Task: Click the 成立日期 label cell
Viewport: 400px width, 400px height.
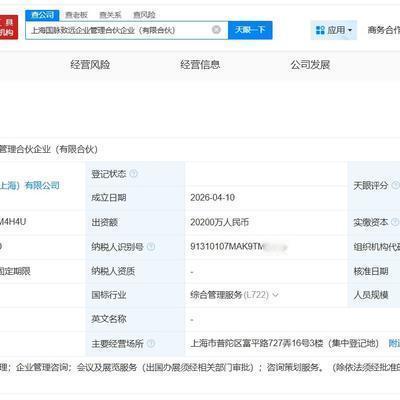Action: pyautogui.click(x=135, y=198)
